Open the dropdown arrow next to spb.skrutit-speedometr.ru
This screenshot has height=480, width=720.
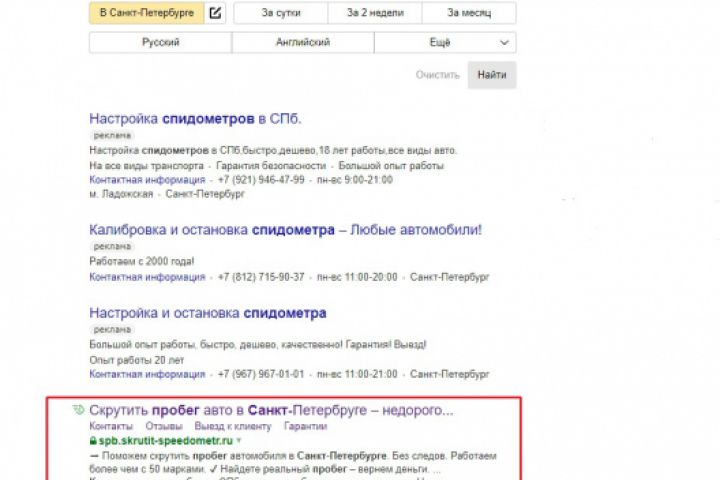click(239, 440)
